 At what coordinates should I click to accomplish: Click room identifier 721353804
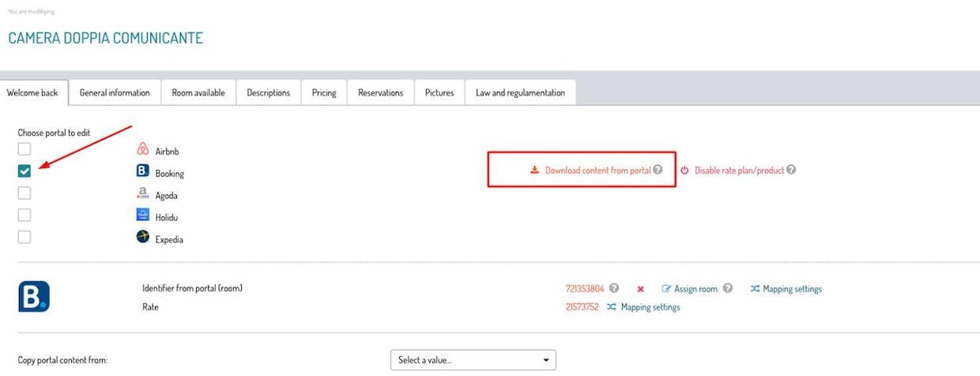(585, 289)
